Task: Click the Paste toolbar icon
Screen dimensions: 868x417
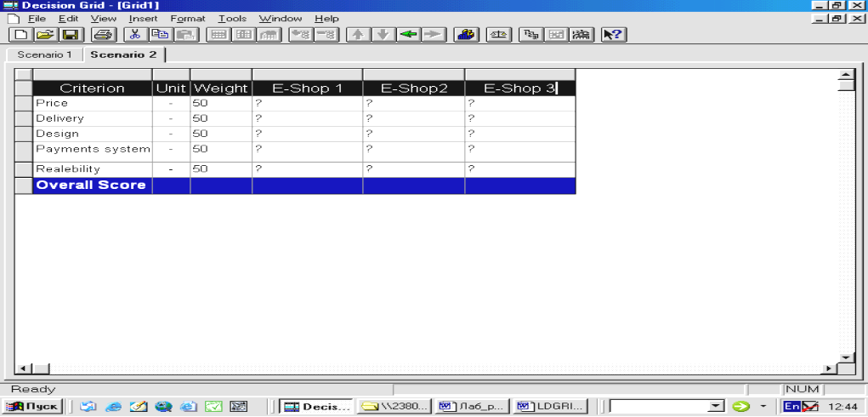Action: [186, 35]
